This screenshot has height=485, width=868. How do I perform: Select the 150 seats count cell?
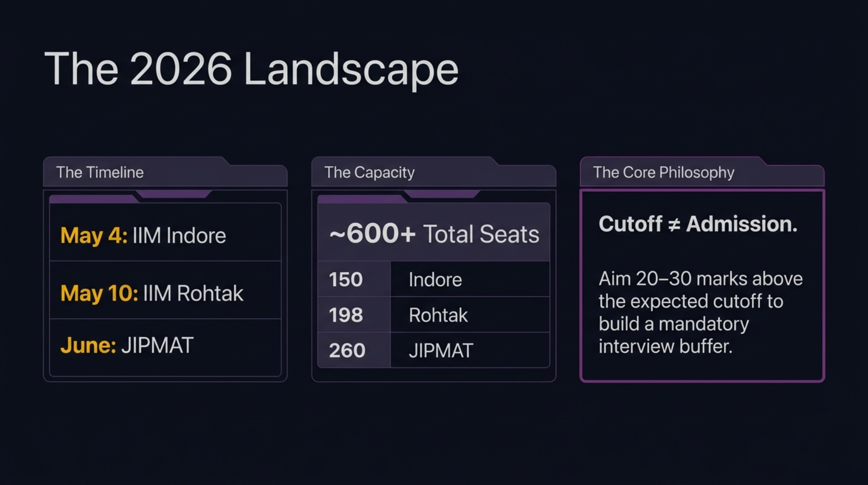click(x=346, y=279)
